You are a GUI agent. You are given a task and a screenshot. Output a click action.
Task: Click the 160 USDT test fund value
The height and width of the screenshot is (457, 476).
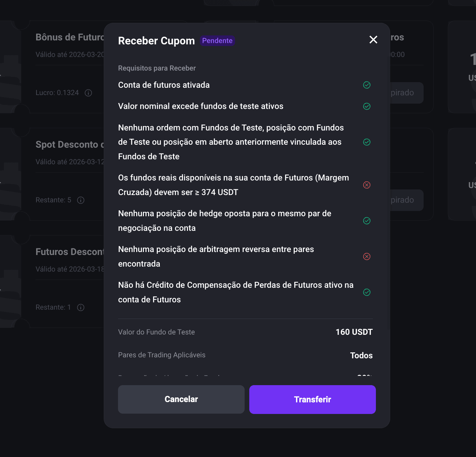pyautogui.click(x=354, y=332)
